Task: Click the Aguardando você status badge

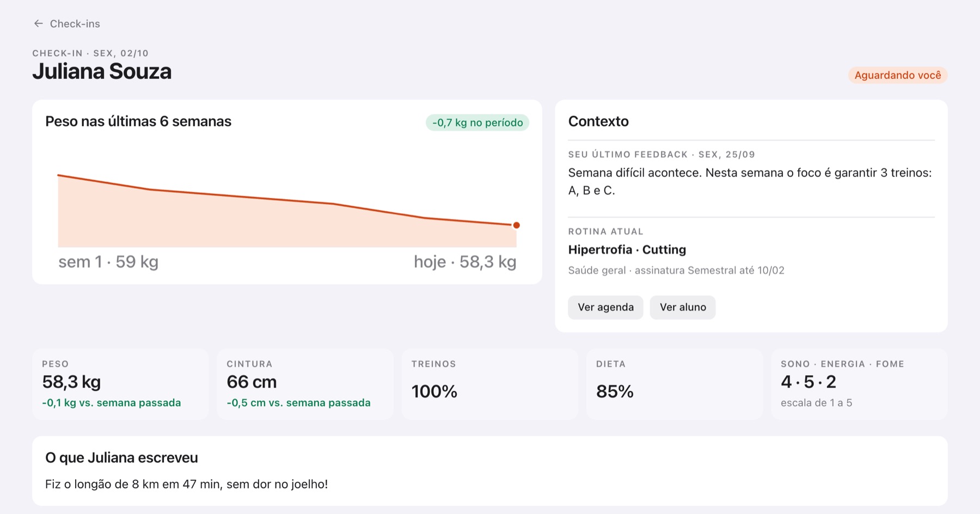Action: (898, 75)
